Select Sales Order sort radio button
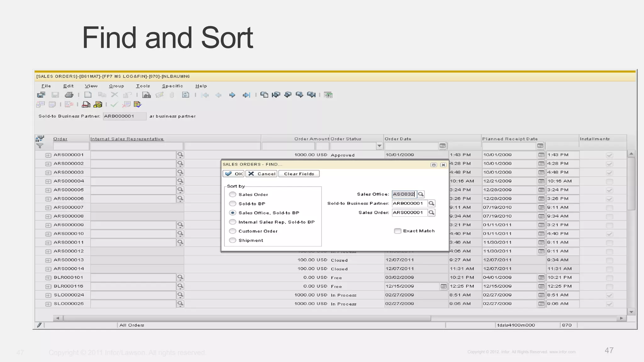 [x=233, y=195]
